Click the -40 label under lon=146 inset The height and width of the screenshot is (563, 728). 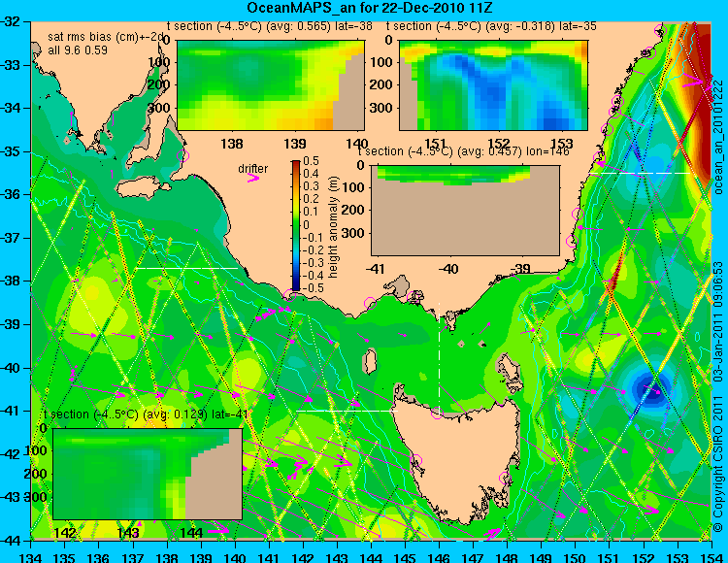[x=448, y=268]
